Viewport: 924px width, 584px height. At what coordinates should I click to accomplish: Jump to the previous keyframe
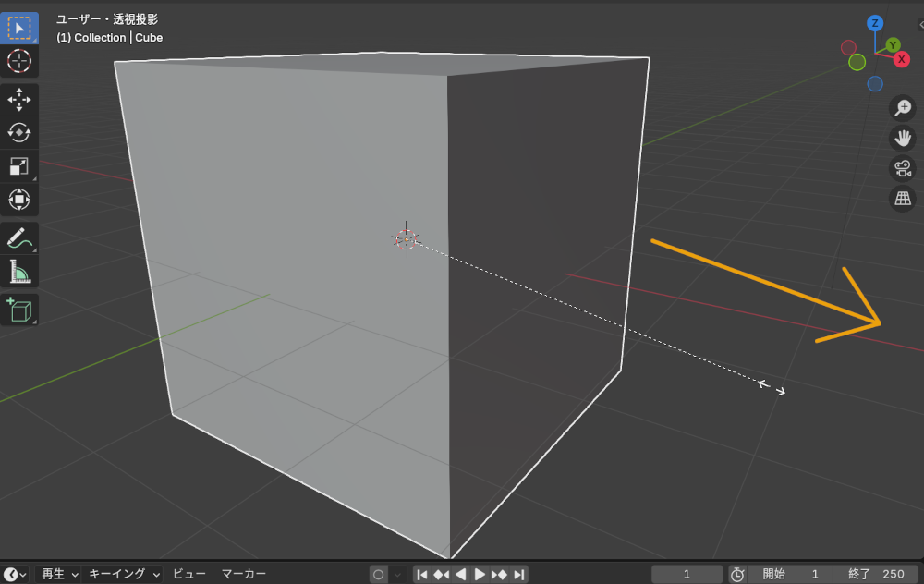pyautogui.click(x=442, y=574)
